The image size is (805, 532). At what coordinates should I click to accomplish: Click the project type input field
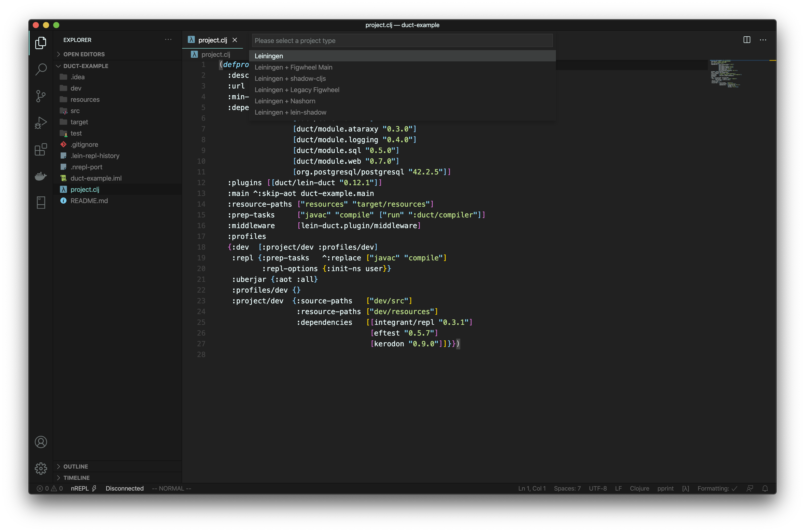(x=402, y=41)
